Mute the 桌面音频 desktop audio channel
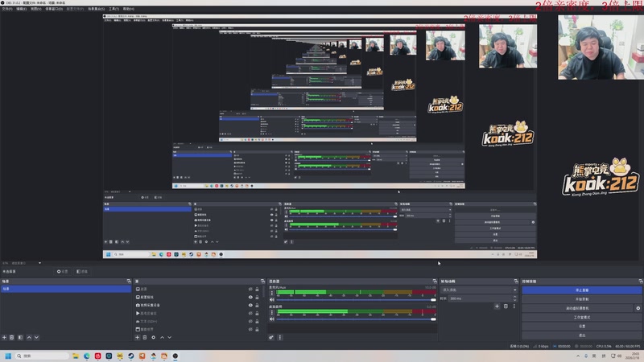This screenshot has height=362, width=644. pos(271,319)
